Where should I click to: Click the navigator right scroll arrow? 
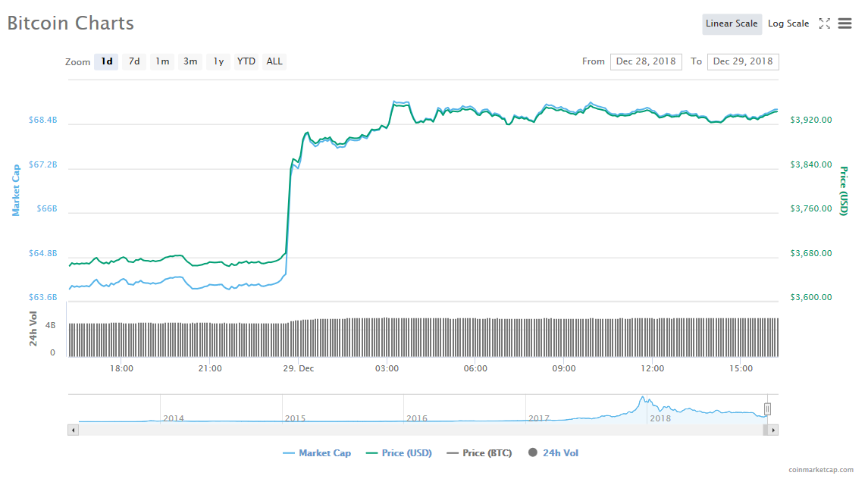click(x=773, y=430)
